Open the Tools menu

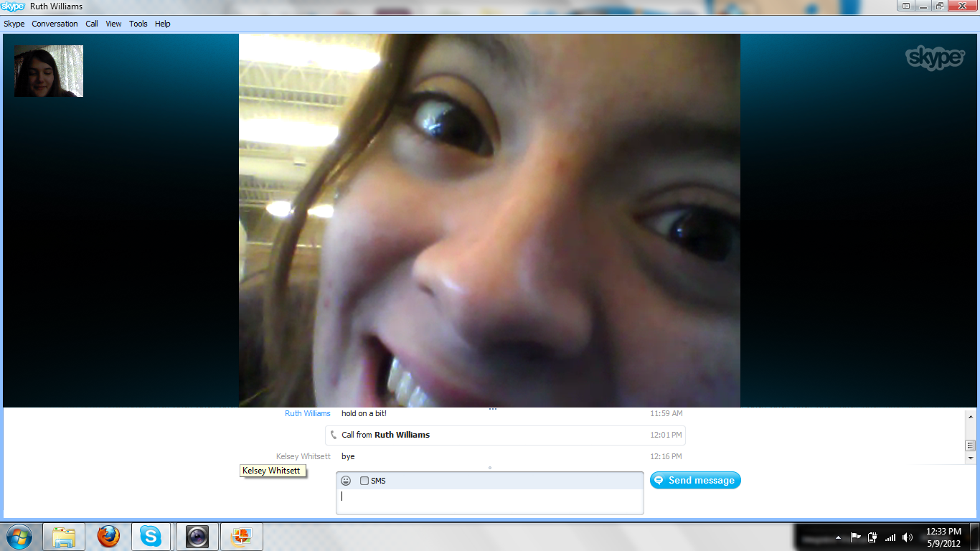[138, 24]
